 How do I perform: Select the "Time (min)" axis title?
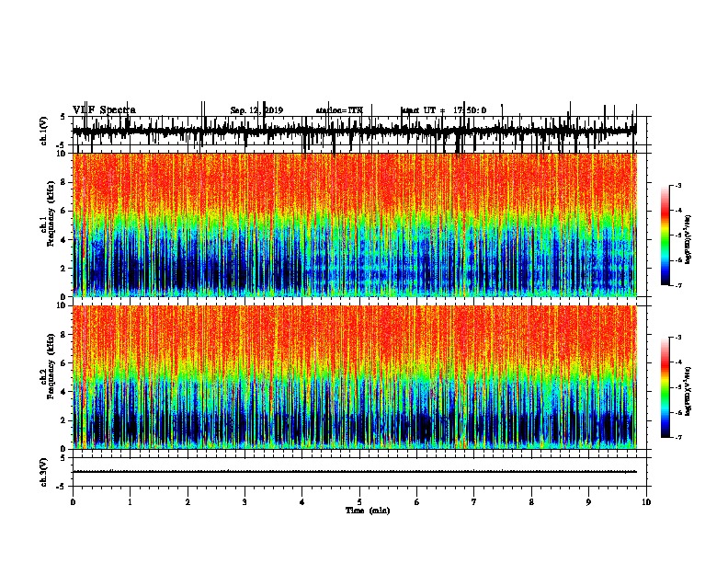368,511
